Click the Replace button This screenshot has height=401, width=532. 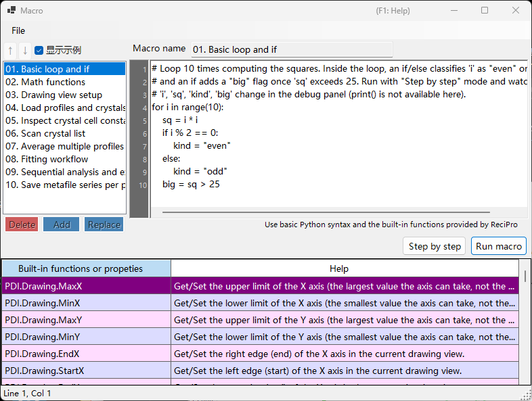[x=104, y=225]
